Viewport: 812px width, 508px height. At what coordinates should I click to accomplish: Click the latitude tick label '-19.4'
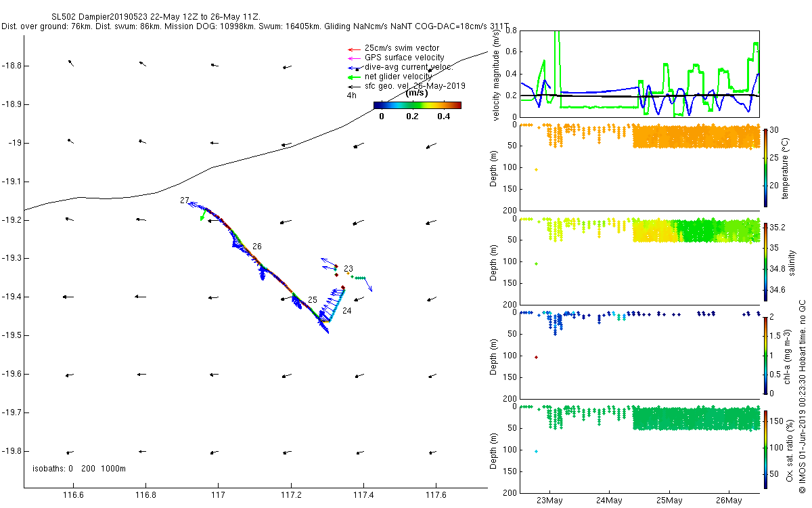12,297
